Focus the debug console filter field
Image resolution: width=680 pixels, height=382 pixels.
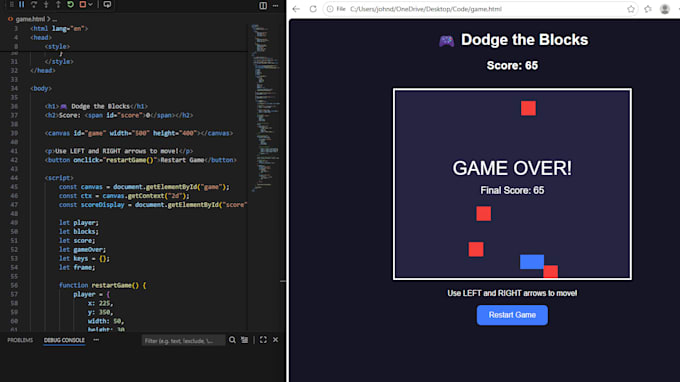click(x=183, y=340)
